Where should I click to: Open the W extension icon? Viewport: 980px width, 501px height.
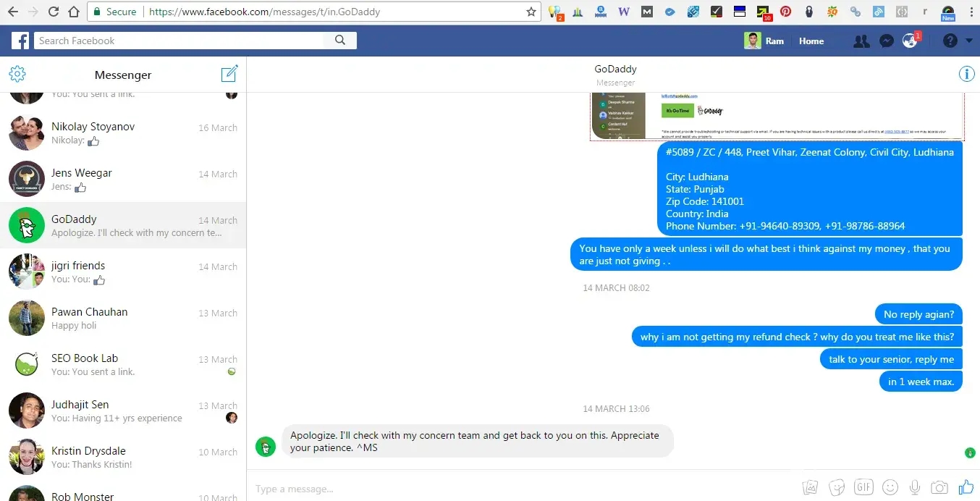624,12
